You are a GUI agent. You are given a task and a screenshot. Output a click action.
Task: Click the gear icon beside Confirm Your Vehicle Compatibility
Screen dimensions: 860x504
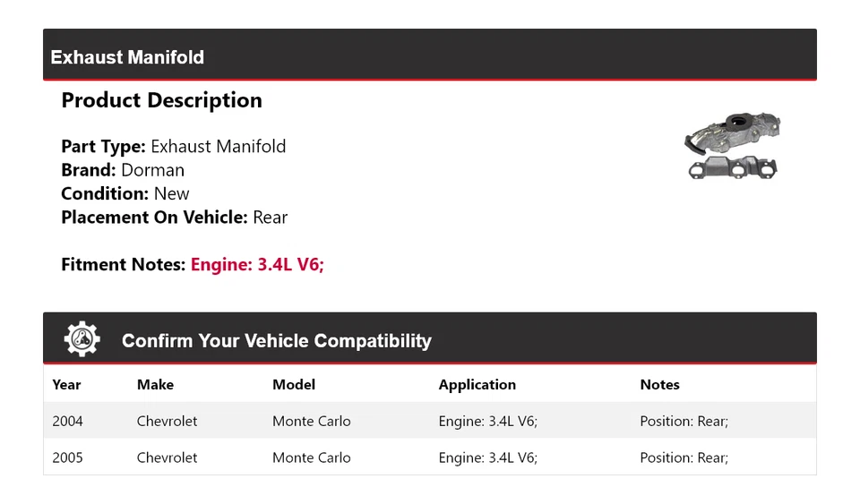82,339
